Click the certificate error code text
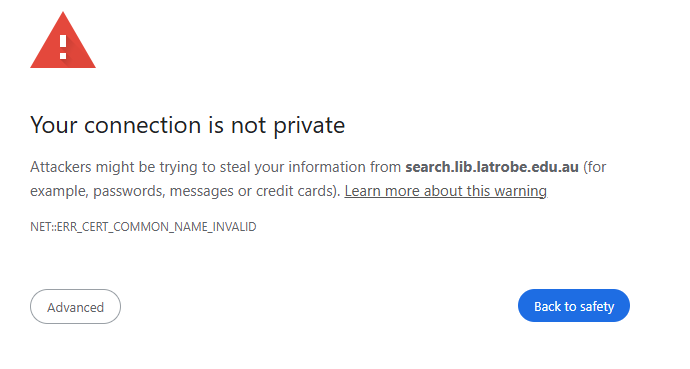 click(143, 227)
